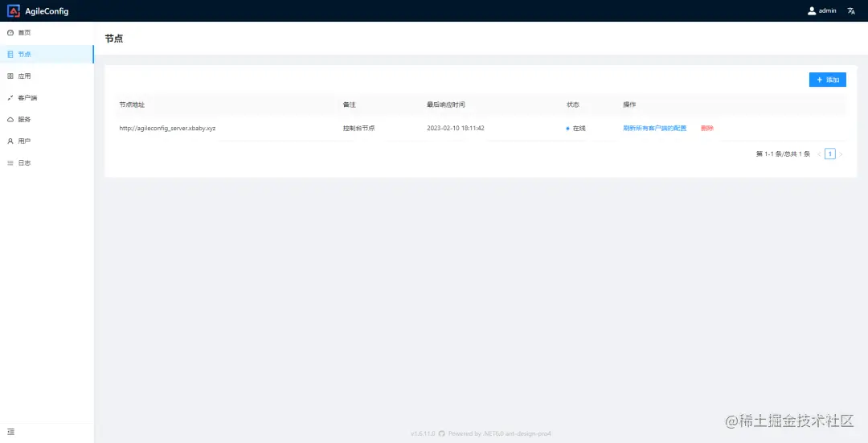Open the 日志 menu item
The height and width of the screenshot is (443, 868).
(47, 162)
